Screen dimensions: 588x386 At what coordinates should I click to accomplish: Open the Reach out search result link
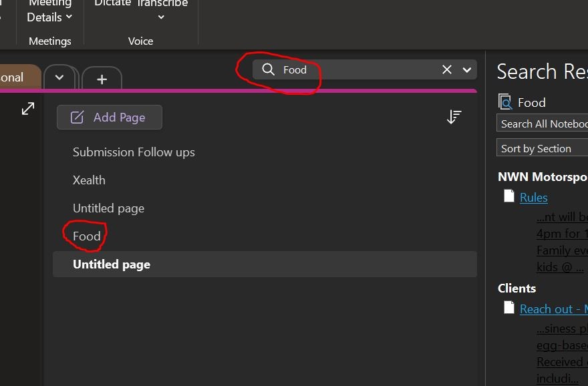coord(553,309)
